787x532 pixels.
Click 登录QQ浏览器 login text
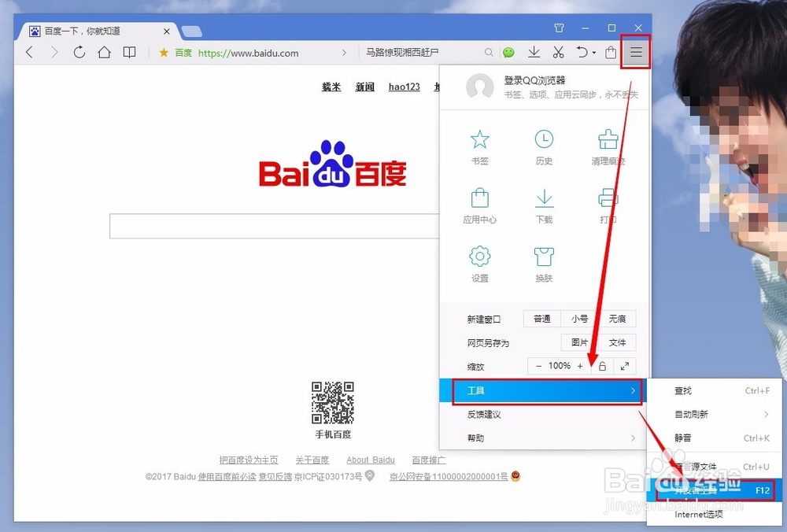(x=534, y=80)
